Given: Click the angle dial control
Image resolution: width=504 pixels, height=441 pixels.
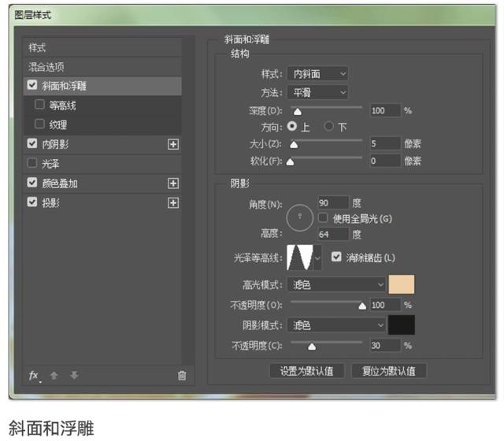Looking at the screenshot, I should click(299, 218).
